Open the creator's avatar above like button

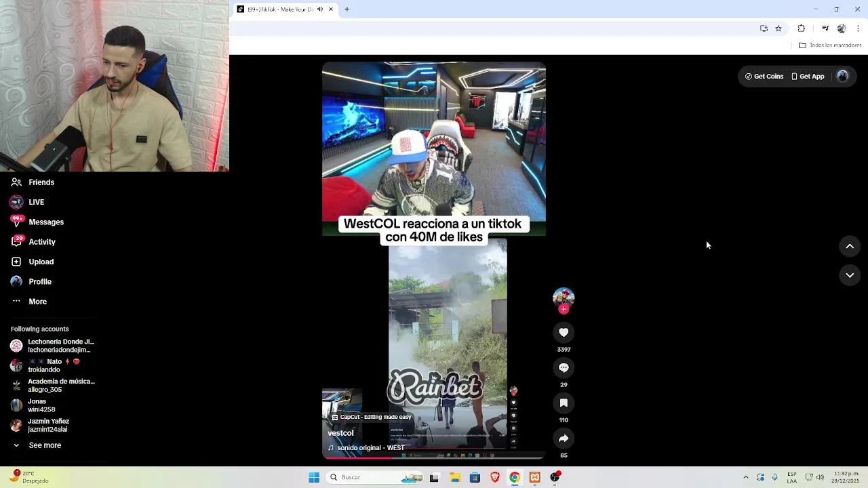pyautogui.click(x=564, y=297)
